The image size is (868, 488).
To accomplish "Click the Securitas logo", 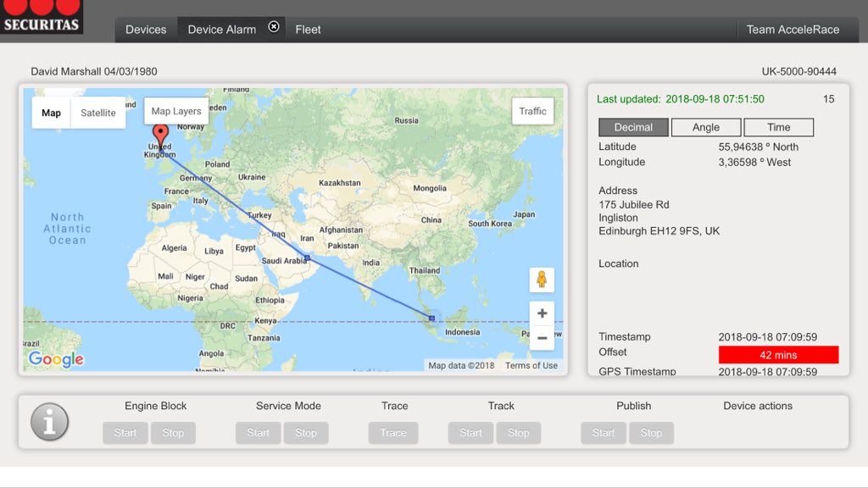I will [42, 17].
